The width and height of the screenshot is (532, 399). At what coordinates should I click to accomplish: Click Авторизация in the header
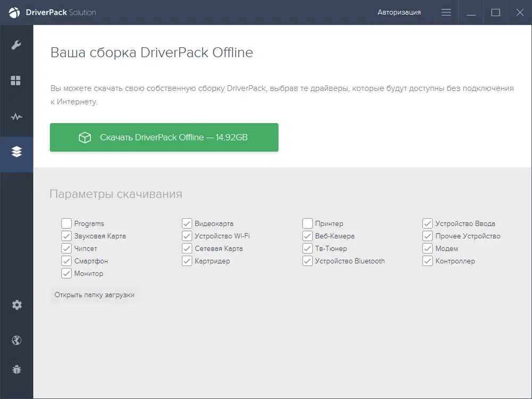click(x=399, y=12)
